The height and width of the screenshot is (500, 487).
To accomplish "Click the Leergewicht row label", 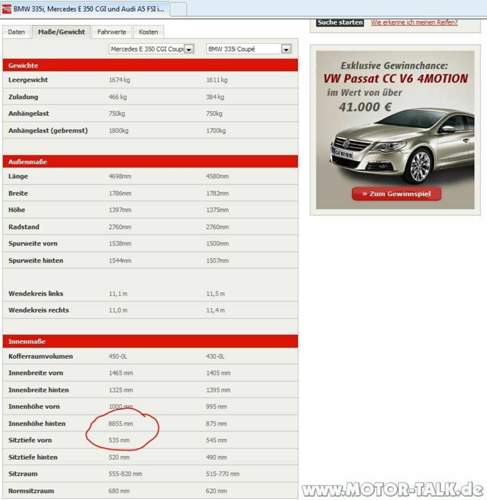I will [x=28, y=80].
